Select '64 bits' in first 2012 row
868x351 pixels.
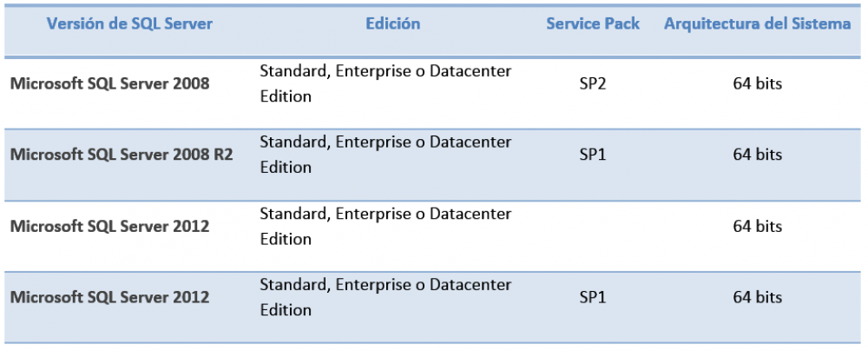tap(757, 226)
